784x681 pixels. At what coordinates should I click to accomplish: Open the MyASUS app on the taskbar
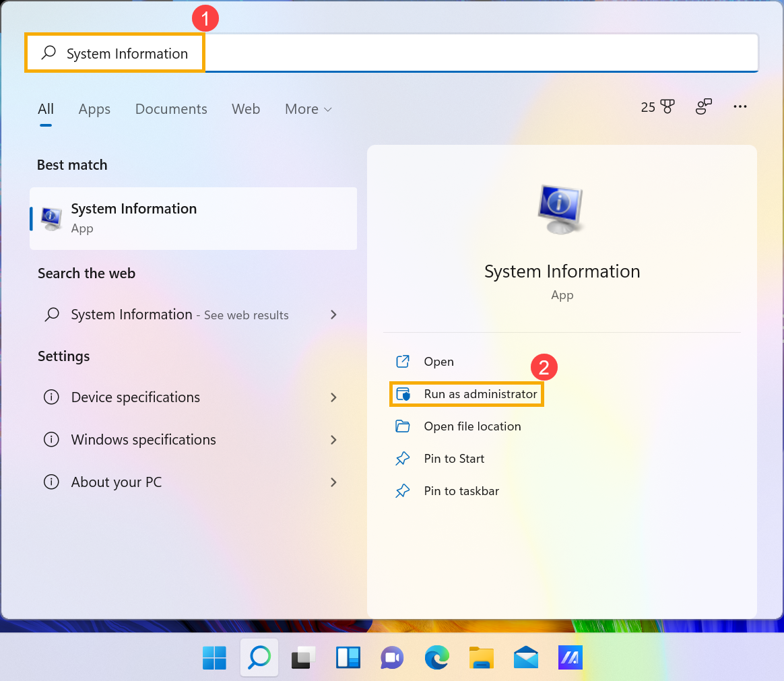tap(570, 657)
